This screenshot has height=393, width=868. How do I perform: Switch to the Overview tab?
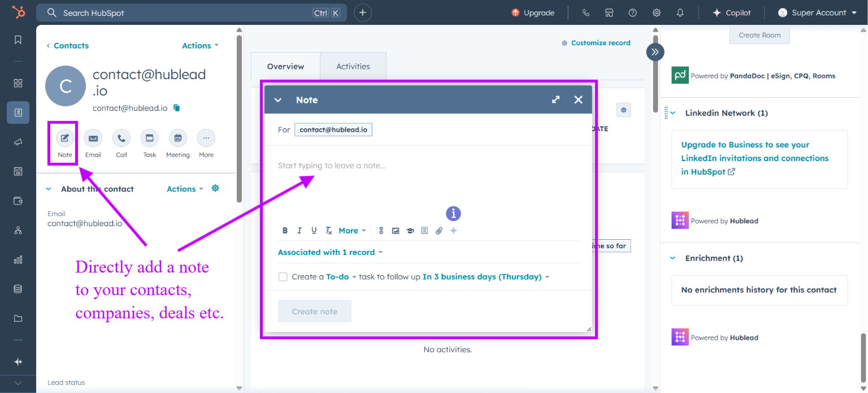pyautogui.click(x=285, y=66)
